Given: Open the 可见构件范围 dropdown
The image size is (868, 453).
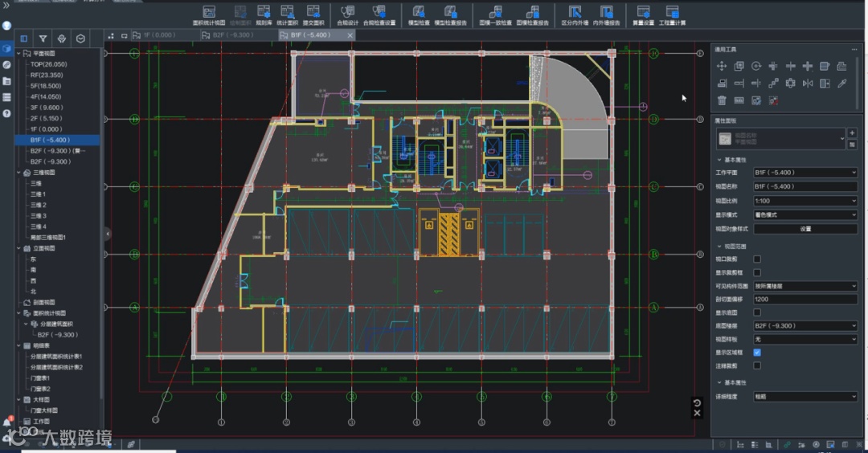Looking at the screenshot, I should (805, 286).
